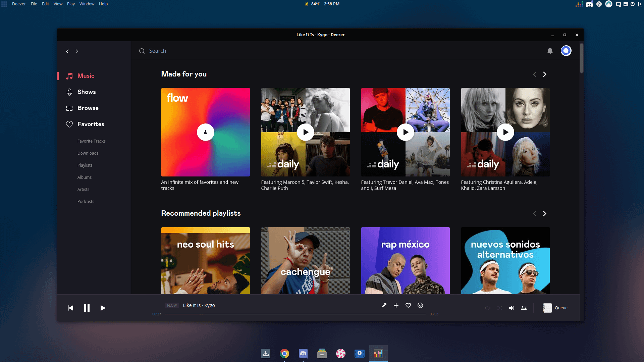
Task: Navigate back with the left arrow
Action: point(67,51)
